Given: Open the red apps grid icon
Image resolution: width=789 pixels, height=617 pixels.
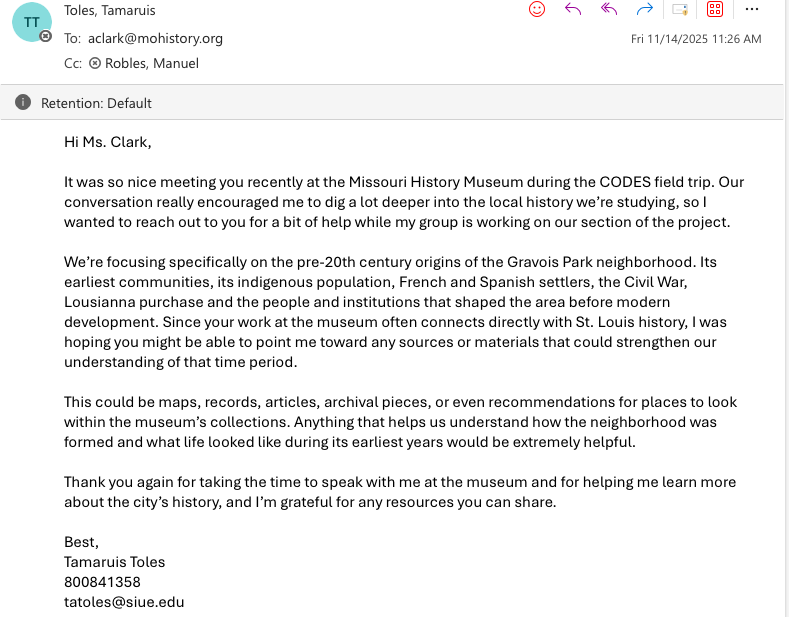Looking at the screenshot, I should 715,9.
